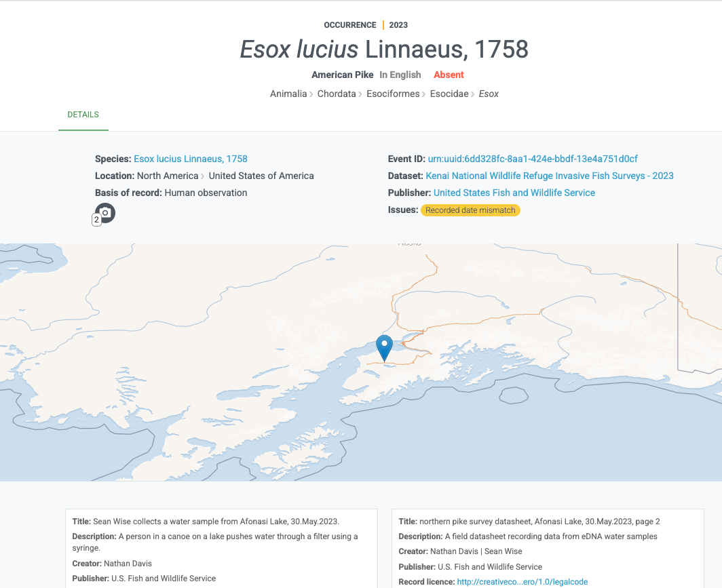Screen dimensions: 722x588
Task: Click the image count badge showing 2
Action: [x=96, y=220]
